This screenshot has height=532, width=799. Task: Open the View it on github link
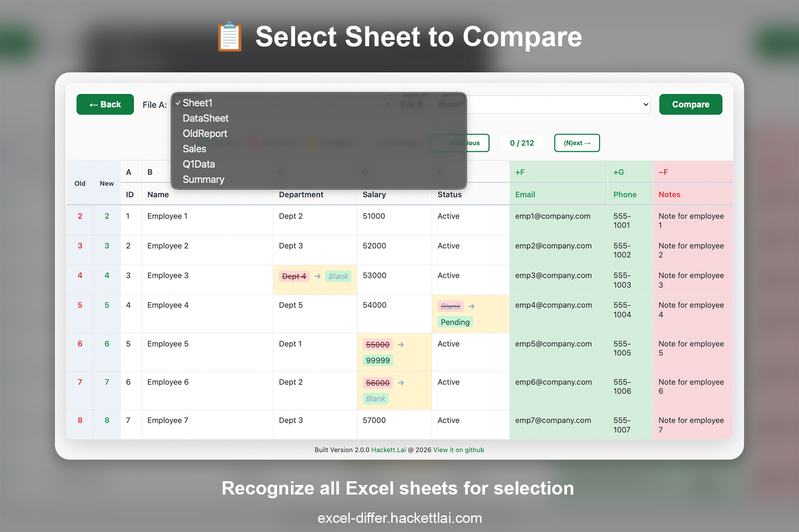point(458,450)
